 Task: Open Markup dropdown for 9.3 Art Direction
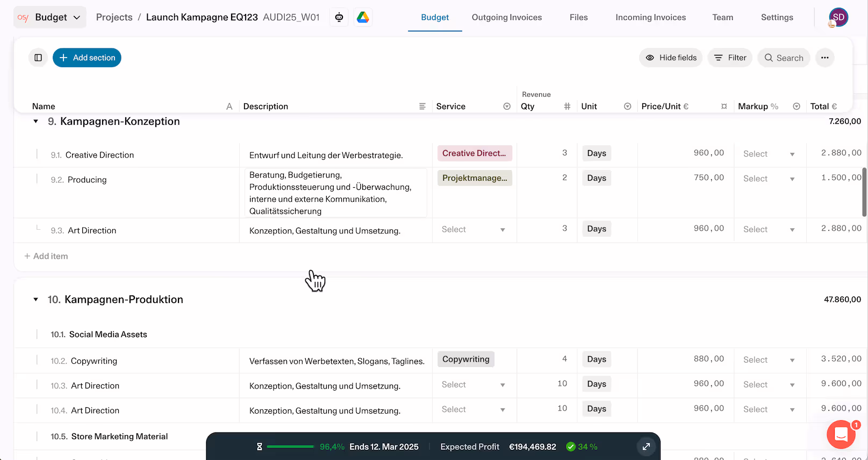[x=769, y=230]
